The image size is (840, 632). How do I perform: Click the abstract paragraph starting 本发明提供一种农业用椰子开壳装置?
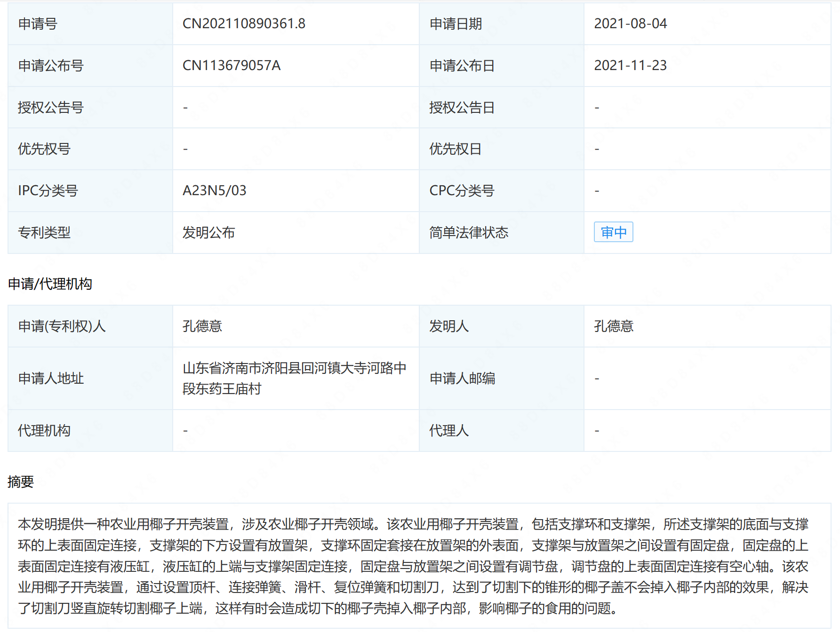coord(413,566)
